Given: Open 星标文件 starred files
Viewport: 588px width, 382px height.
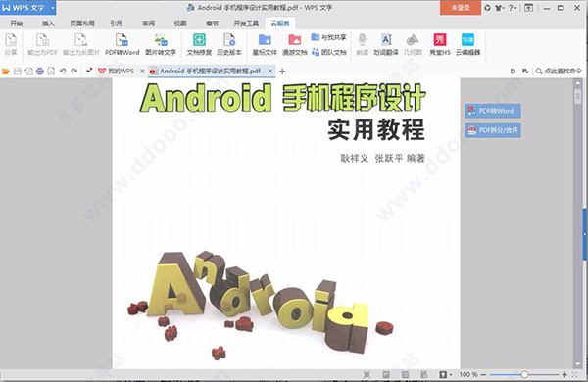Looking at the screenshot, I should [x=265, y=44].
